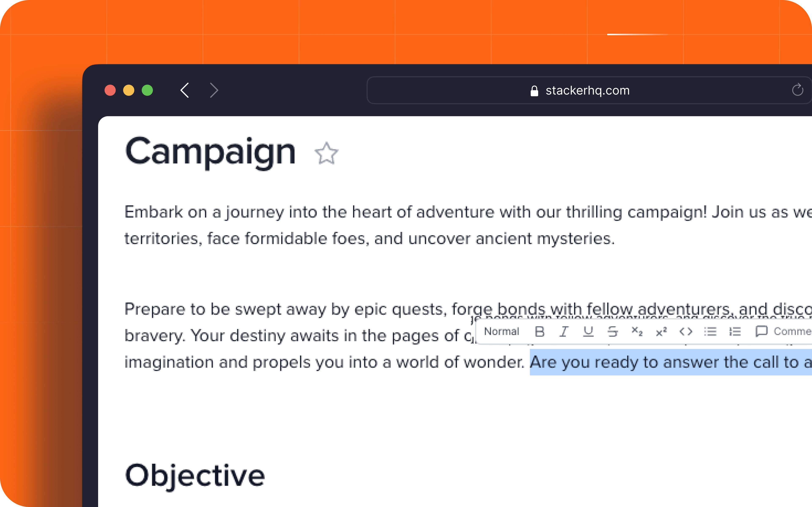Go forward in browser history

pyautogui.click(x=214, y=90)
